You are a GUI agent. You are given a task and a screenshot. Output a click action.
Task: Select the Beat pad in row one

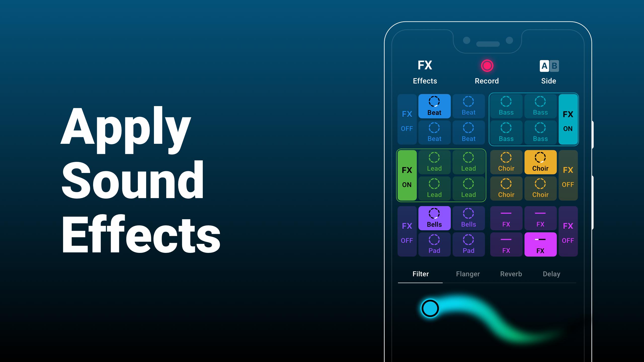pos(434,106)
